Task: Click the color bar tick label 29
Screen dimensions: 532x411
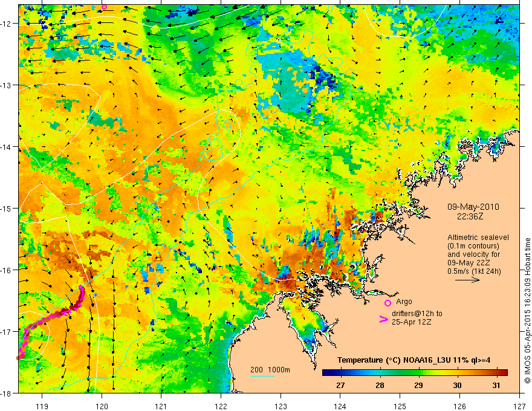Action: tap(418, 385)
